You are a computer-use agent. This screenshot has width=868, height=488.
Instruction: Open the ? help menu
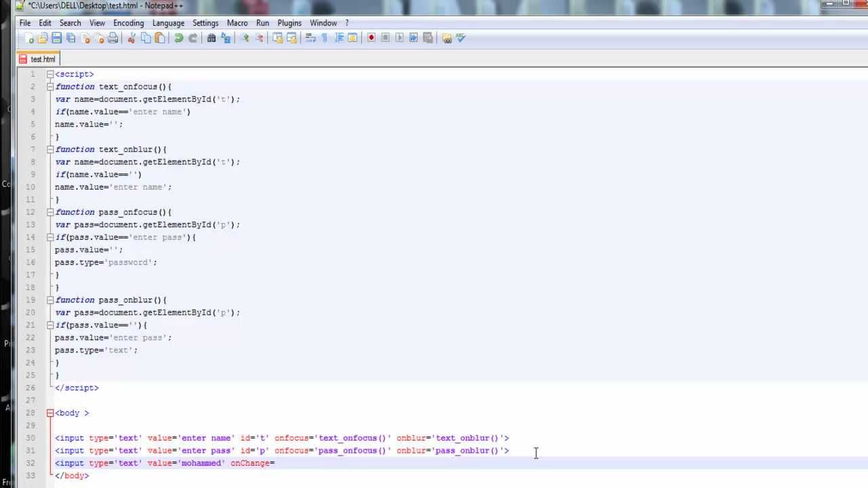(347, 23)
